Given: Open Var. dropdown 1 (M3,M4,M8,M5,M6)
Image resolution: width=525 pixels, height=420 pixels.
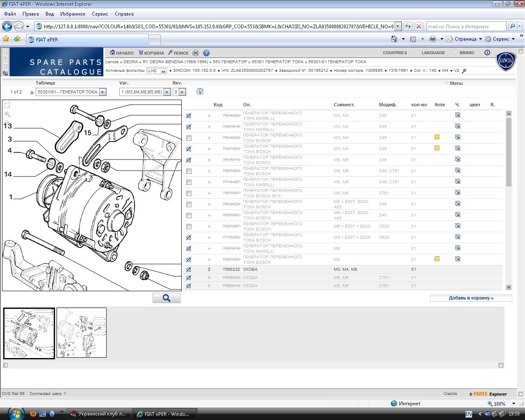Looking at the screenshot, I should [x=145, y=92].
